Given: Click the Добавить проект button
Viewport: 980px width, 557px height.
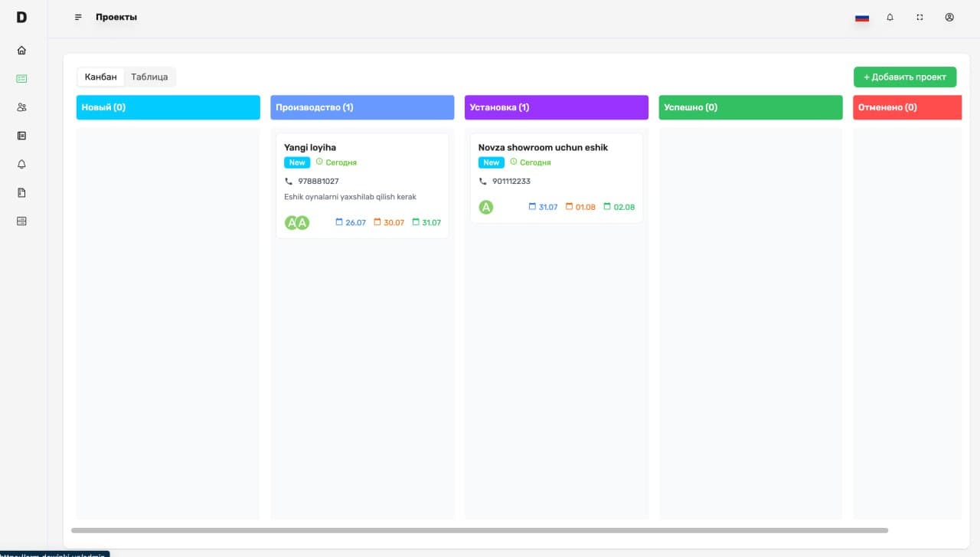Looking at the screenshot, I should click(905, 77).
